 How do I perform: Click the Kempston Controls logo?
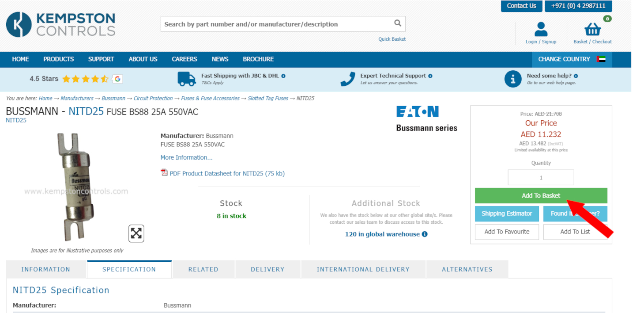pos(60,24)
